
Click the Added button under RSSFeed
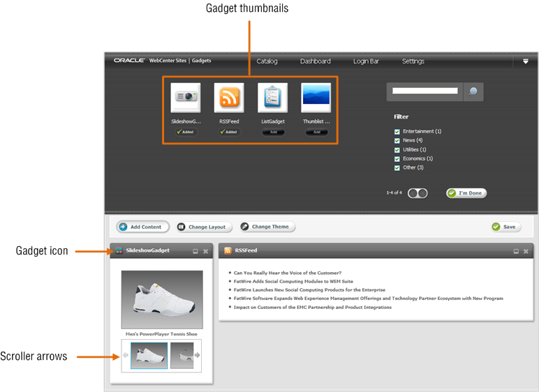click(x=229, y=132)
